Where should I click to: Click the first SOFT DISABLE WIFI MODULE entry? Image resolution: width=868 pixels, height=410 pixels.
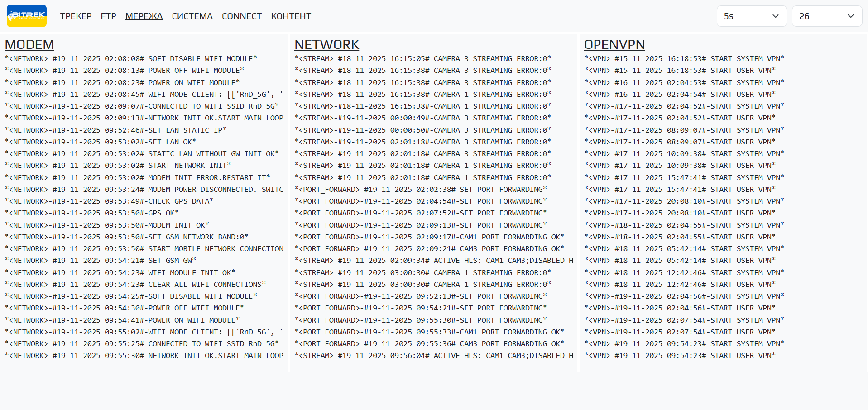tap(131, 58)
